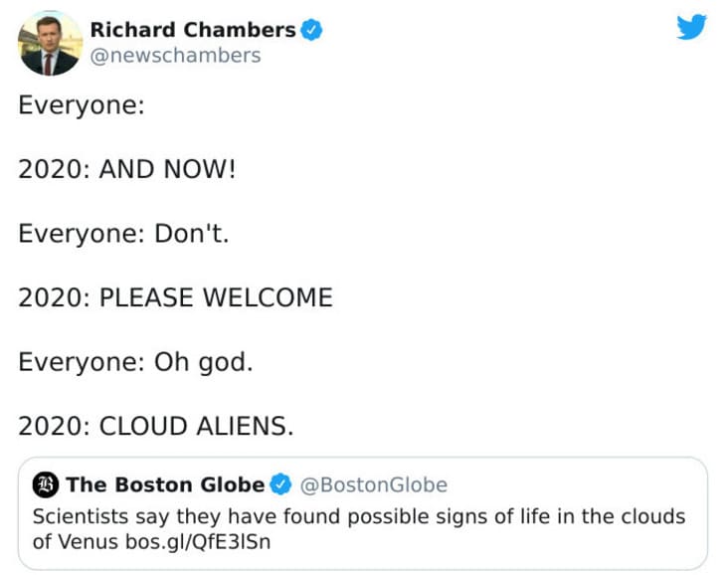Image resolution: width=728 pixels, height=575 pixels.
Task: Visit the @newschambers handle
Action: (175, 56)
